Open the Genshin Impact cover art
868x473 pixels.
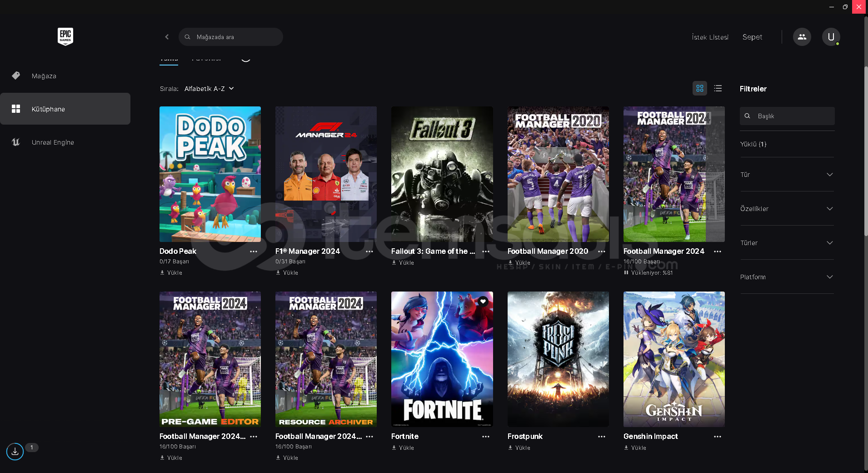point(674,359)
